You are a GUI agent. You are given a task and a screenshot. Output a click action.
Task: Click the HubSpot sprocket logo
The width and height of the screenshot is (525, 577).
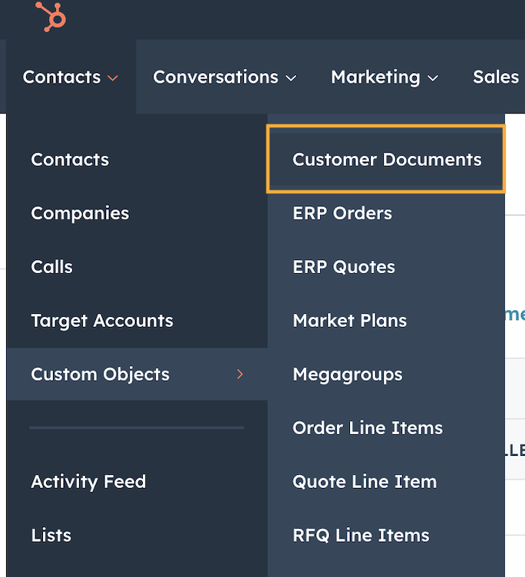click(51, 17)
